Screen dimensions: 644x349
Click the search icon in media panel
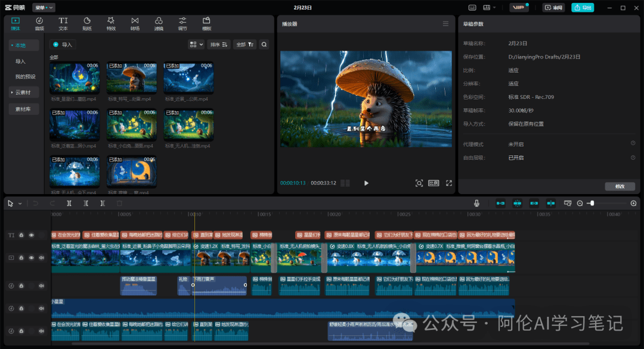tap(264, 44)
